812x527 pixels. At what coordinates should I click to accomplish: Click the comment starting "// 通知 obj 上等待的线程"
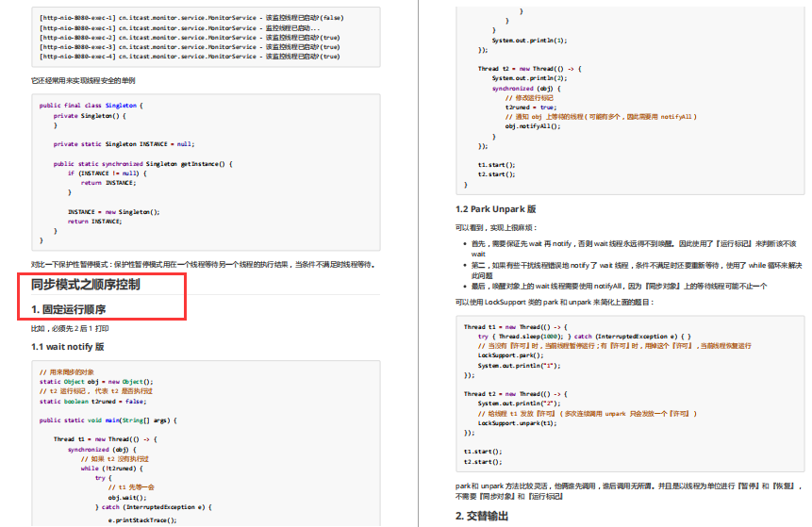[601, 117]
